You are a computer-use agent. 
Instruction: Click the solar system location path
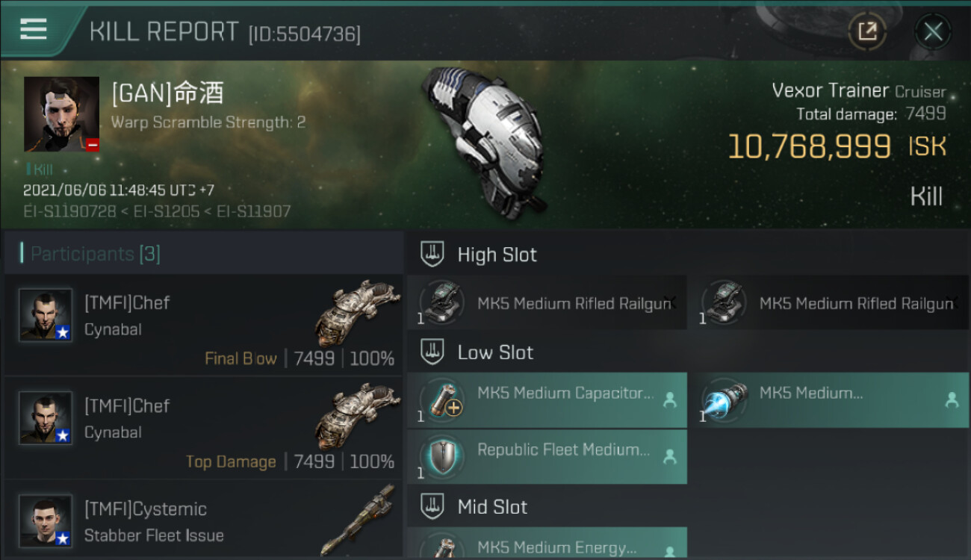157,211
